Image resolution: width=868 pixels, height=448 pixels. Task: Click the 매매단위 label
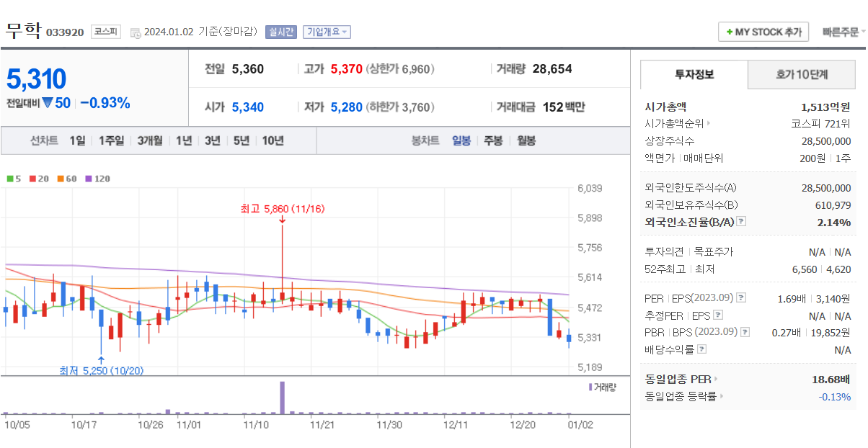[702, 158]
